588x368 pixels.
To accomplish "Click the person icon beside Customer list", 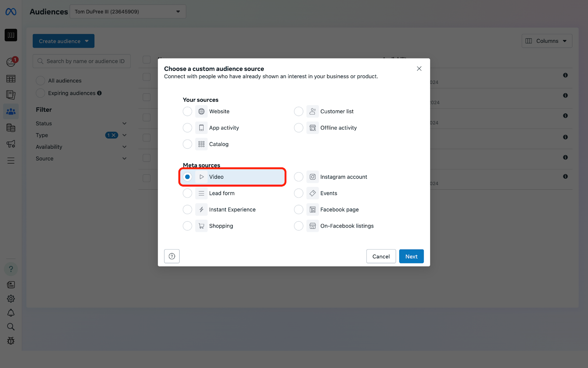I will click(312, 112).
